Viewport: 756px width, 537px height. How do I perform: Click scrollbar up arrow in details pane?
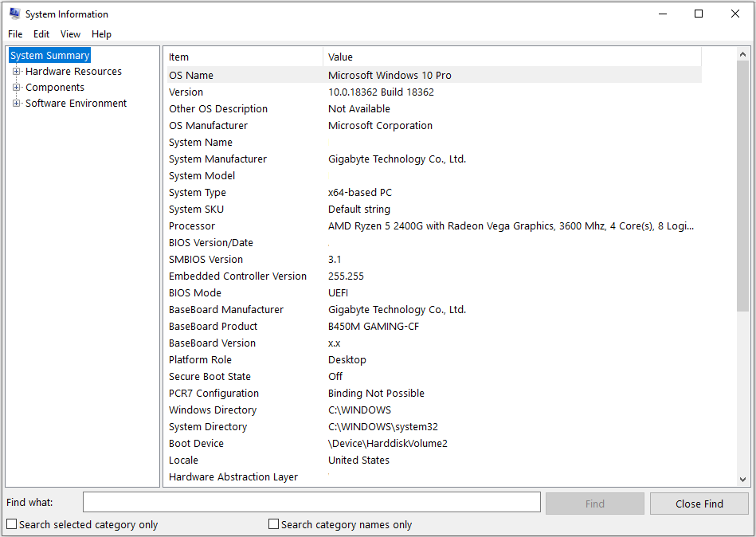[742, 54]
